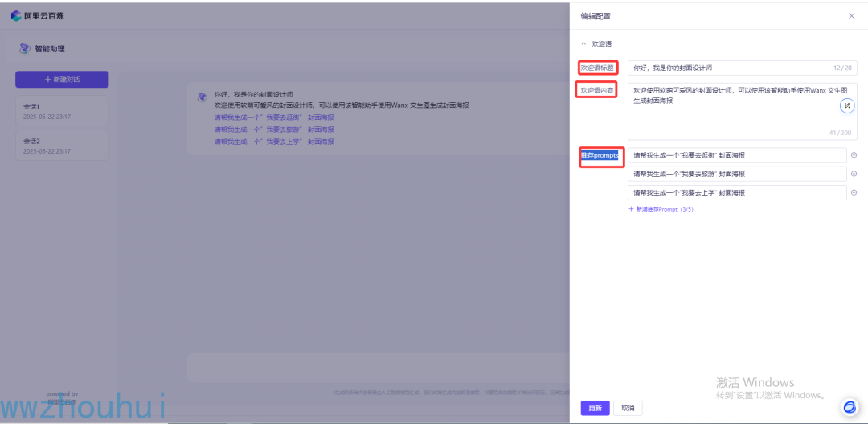Click suggested prompt "我要去逛街" link in chat
The width and height of the screenshot is (868, 424).
point(274,117)
